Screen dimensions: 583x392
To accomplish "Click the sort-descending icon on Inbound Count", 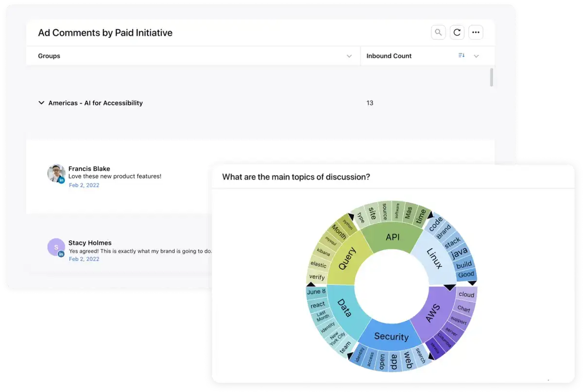I will point(461,55).
